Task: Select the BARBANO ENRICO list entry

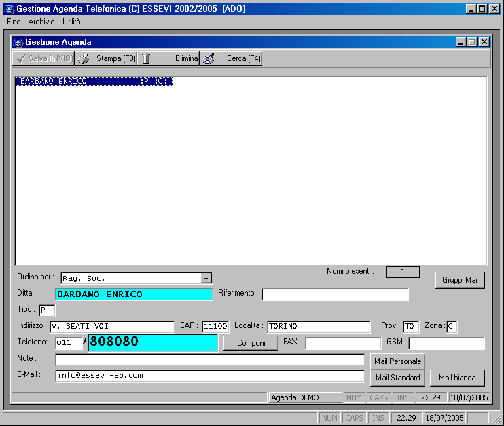Action: pos(94,82)
